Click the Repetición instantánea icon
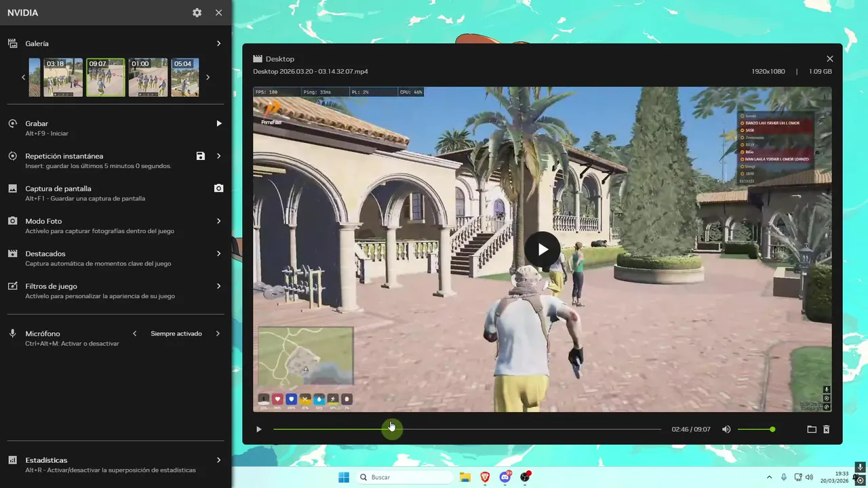868x488 pixels. tap(12, 156)
